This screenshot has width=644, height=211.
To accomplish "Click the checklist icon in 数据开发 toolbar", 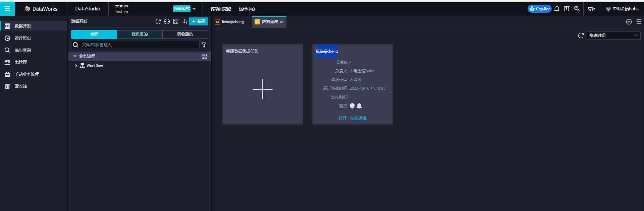I will [x=176, y=21].
